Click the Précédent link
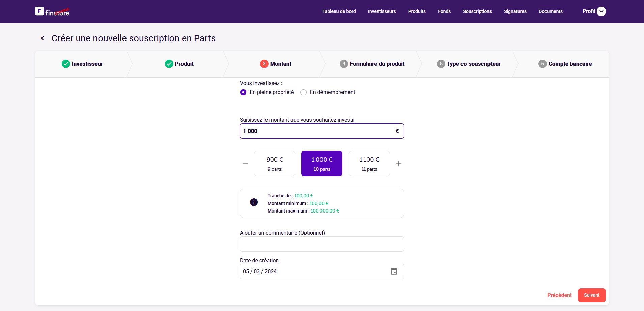Viewport: 644px width, 311px height. point(559,295)
